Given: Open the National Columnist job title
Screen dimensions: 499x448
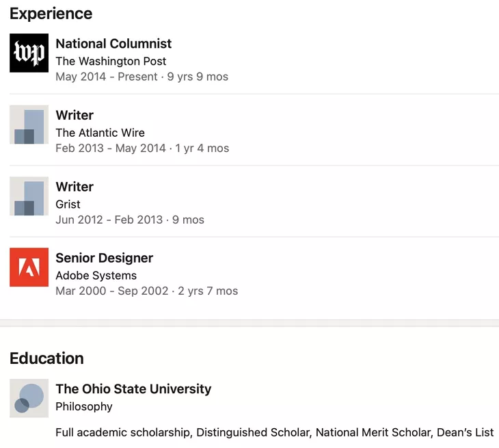Looking at the screenshot, I should [113, 44].
